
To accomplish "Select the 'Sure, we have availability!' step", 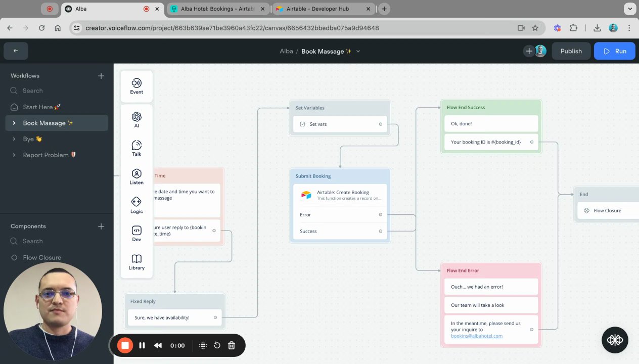I will coord(175,317).
